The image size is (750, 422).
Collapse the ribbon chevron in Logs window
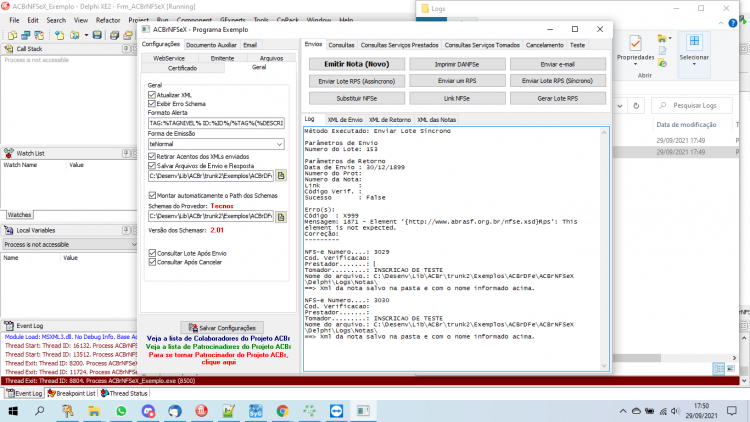tap(721, 23)
